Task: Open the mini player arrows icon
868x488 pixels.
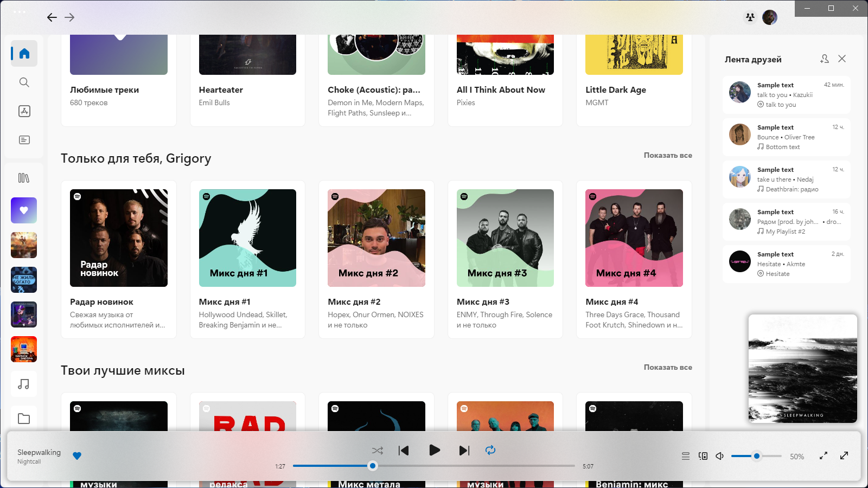Action: pos(824,456)
